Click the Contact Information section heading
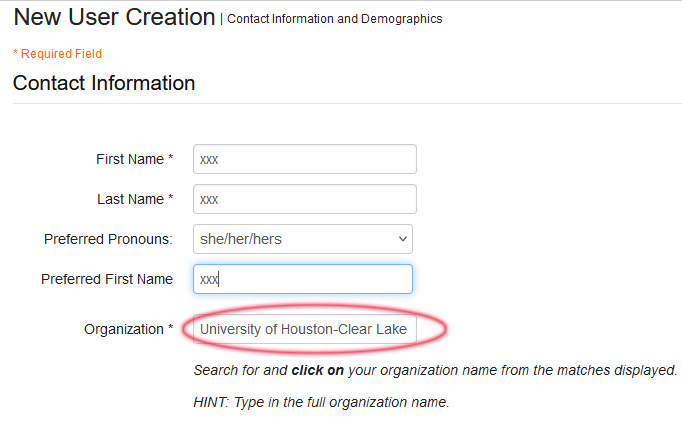Screen dimensions: 682x421 (104, 83)
